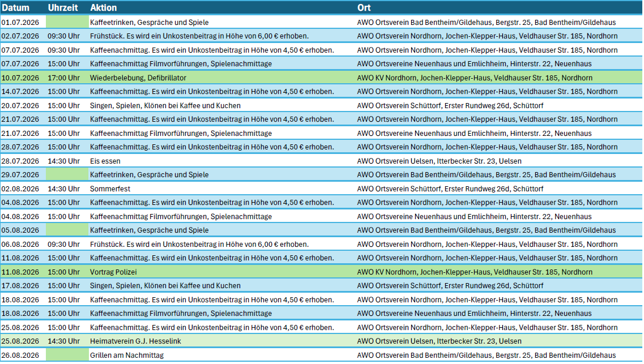Viewport: 644px width, 364px height.
Task: Select the empty time cell for 26.08.2026
Action: pos(66,355)
